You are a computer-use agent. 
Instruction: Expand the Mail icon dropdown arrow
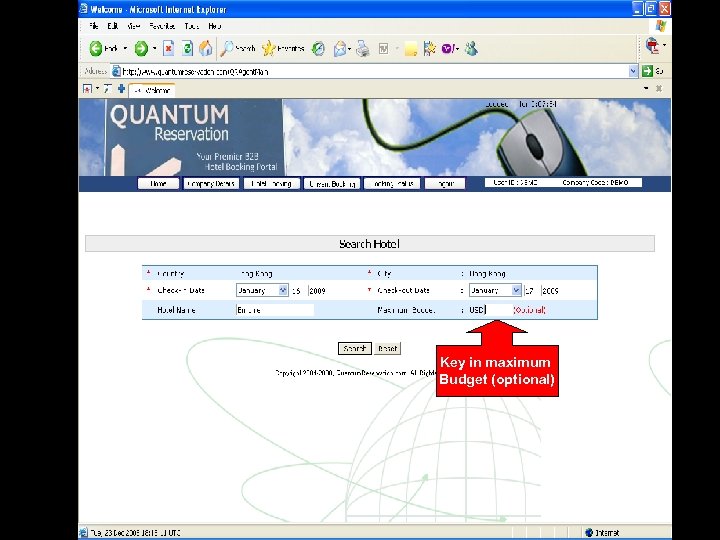tap(350, 49)
